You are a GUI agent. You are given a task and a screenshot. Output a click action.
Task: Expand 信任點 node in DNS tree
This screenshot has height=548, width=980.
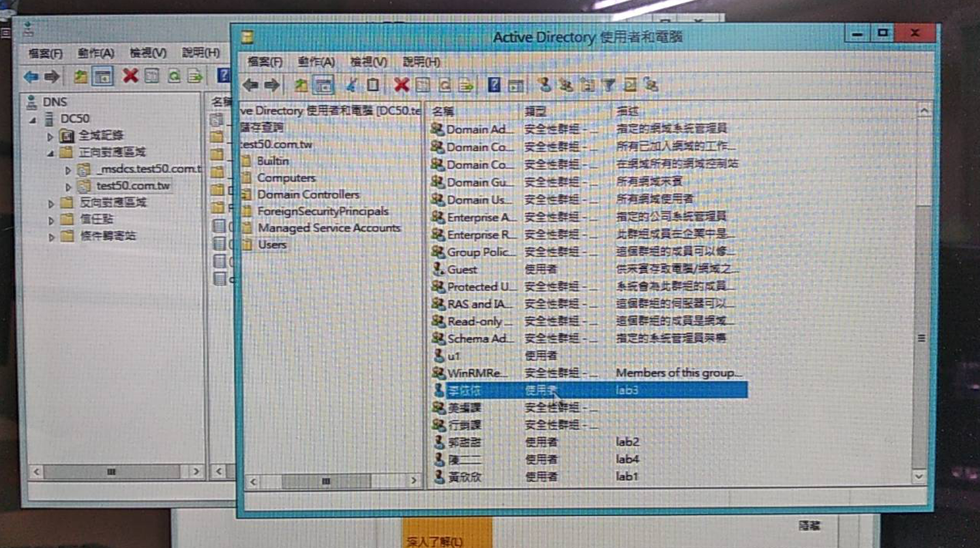51,221
